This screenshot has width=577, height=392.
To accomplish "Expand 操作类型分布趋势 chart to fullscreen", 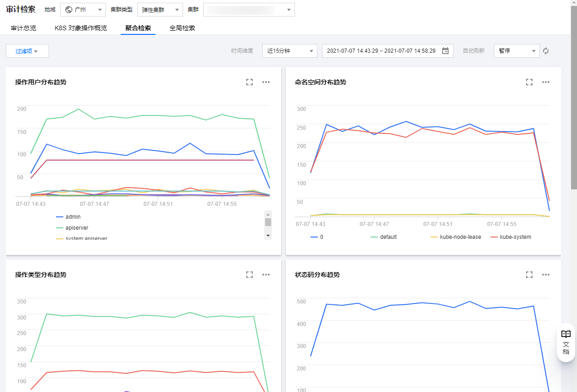I will (x=250, y=275).
